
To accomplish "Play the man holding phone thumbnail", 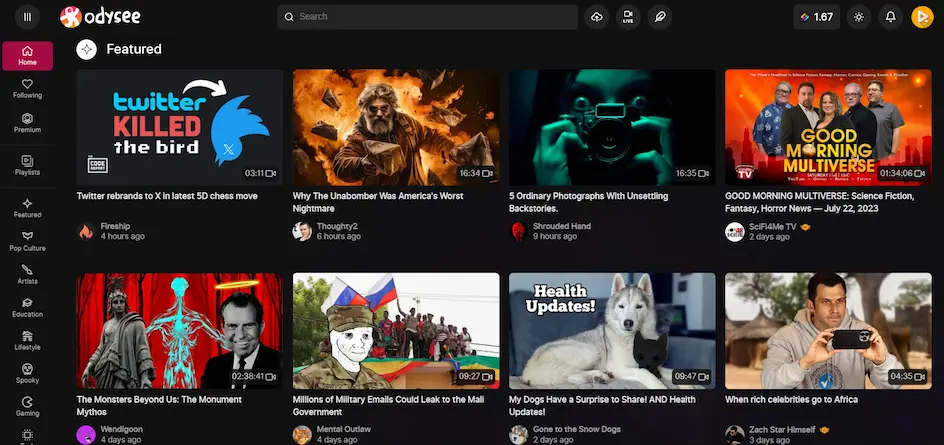I will click(x=828, y=331).
